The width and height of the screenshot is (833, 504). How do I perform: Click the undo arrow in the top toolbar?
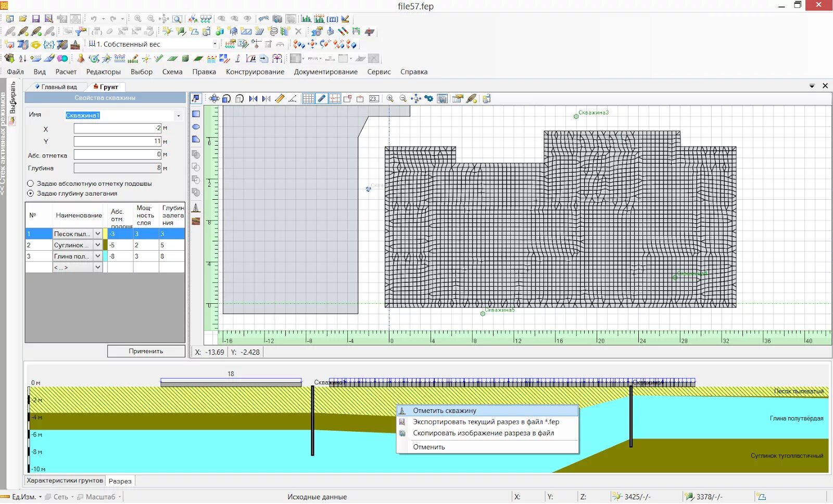click(94, 19)
